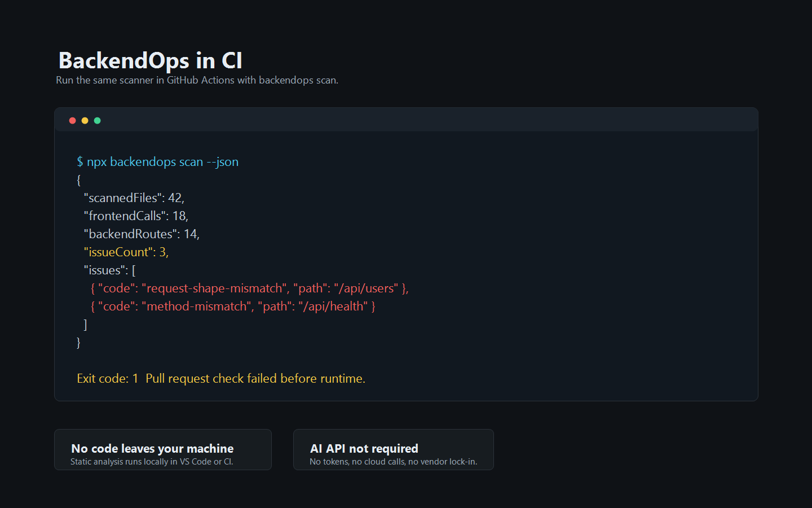Select the 'AI API not required' card
The width and height of the screenshot is (812, 508).
(394, 449)
